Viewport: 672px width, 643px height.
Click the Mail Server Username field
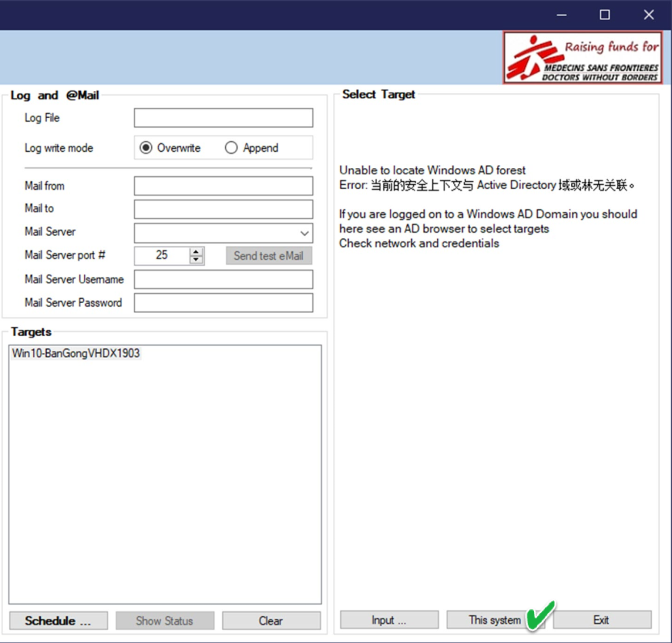click(x=223, y=279)
